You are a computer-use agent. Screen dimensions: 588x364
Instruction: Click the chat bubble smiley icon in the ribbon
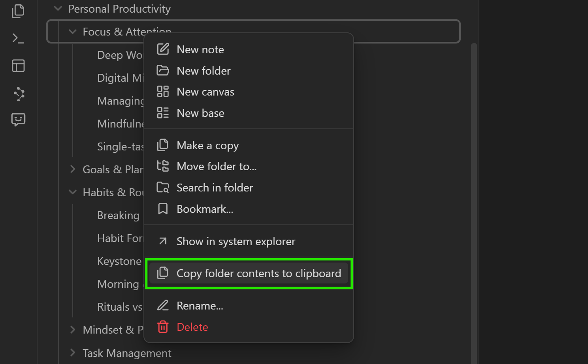coord(18,120)
